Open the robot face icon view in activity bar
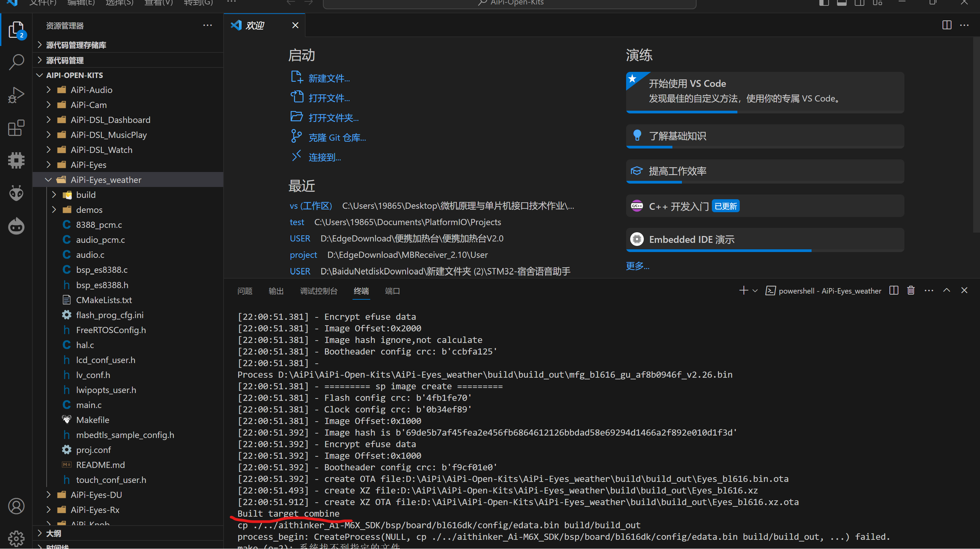980x549 pixels. click(16, 226)
